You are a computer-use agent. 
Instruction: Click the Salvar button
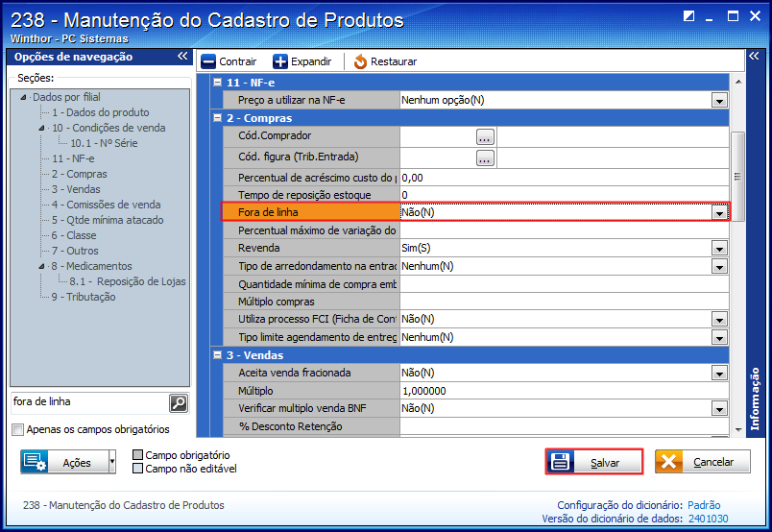point(594,462)
